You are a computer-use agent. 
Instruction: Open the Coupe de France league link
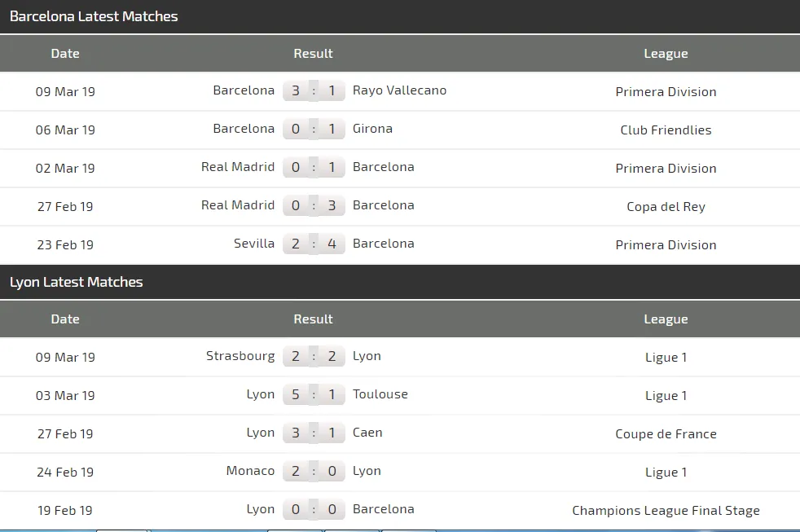pyautogui.click(x=666, y=434)
